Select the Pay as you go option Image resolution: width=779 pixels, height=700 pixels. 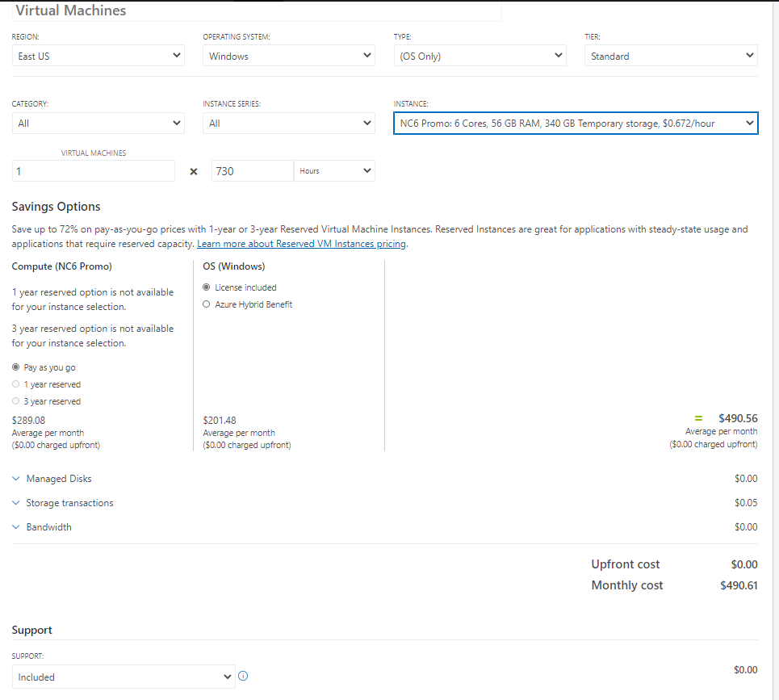15,367
